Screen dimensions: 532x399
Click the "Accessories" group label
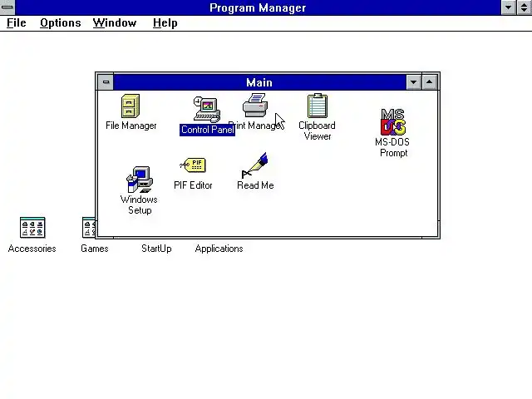click(32, 249)
